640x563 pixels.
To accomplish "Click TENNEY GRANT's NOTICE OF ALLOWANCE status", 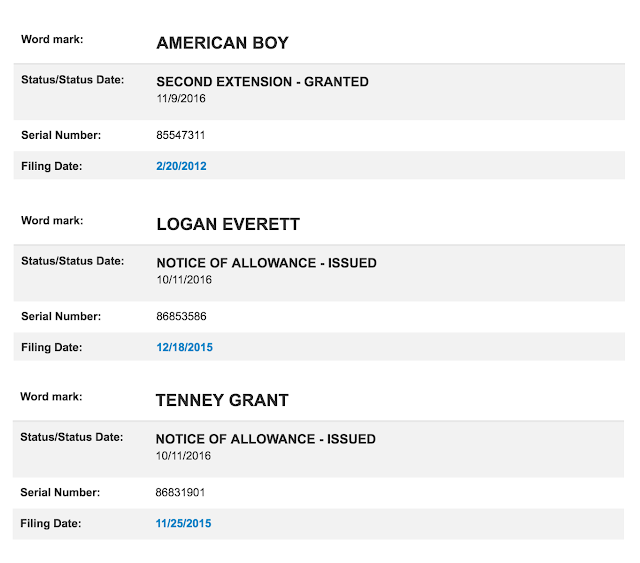I will click(x=265, y=439).
